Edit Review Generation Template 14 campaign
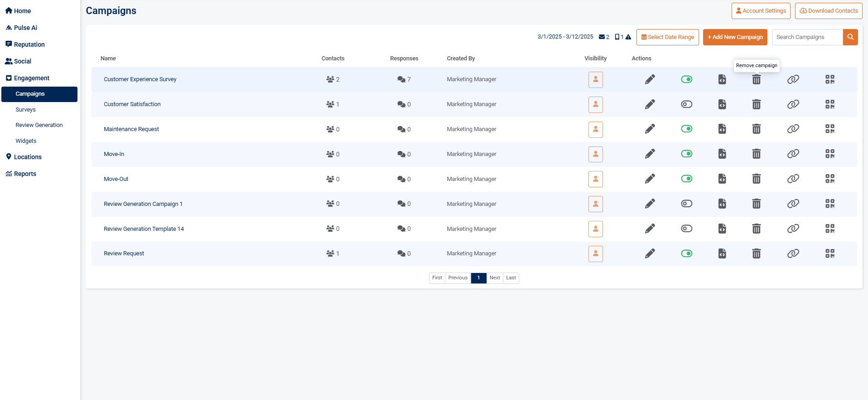Image resolution: width=868 pixels, height=400 pixels. pos(650,229)
